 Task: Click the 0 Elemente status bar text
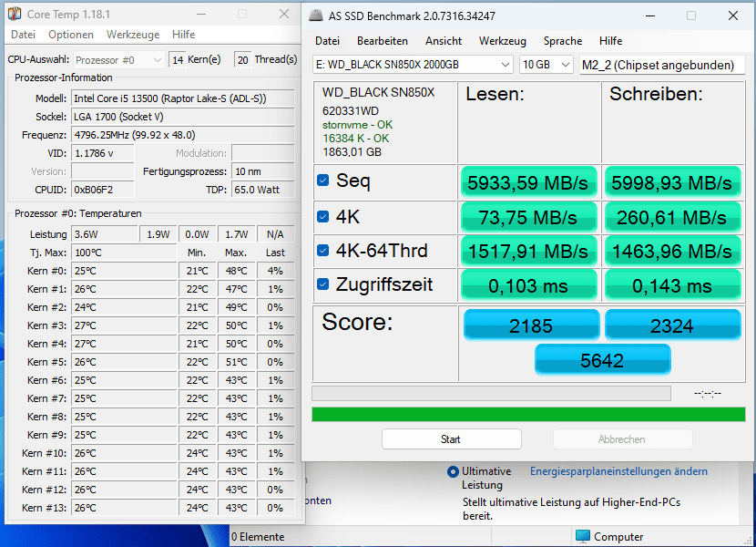258,536
